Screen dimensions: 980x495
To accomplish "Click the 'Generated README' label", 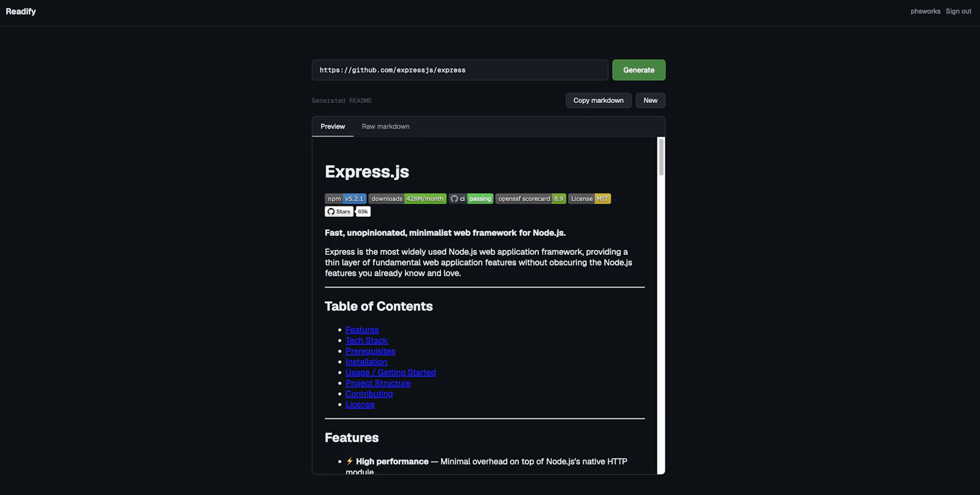I will (342, 100).
